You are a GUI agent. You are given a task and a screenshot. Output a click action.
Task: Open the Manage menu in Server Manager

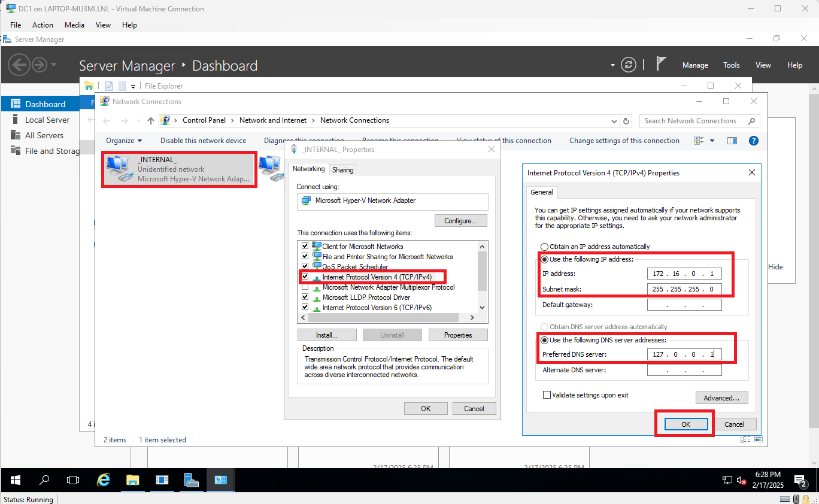click(x=695, y=65)
